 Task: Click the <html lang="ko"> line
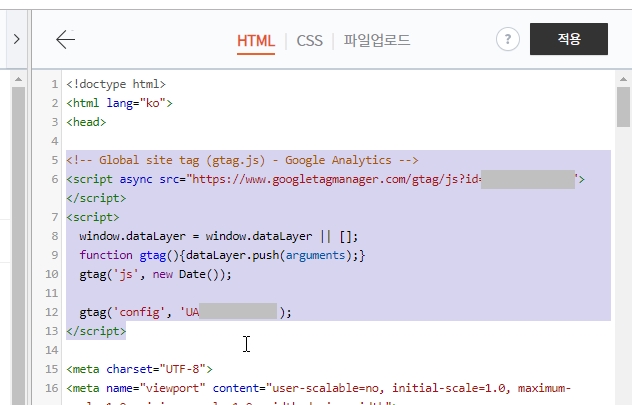[119, 103]
